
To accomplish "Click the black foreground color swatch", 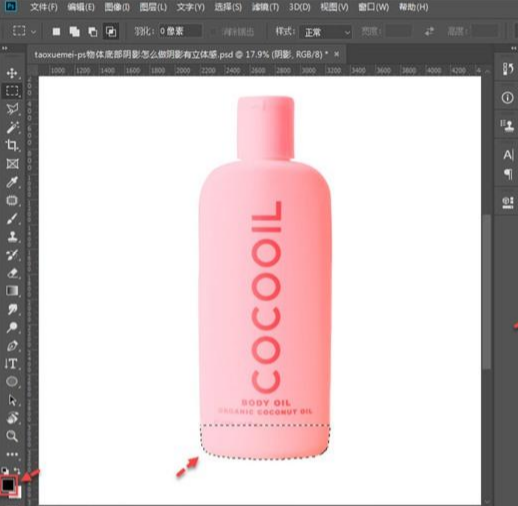I will [x=8, y=485].
